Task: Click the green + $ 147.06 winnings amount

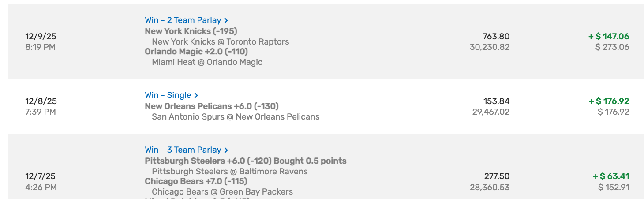Action: click(609, 37)
